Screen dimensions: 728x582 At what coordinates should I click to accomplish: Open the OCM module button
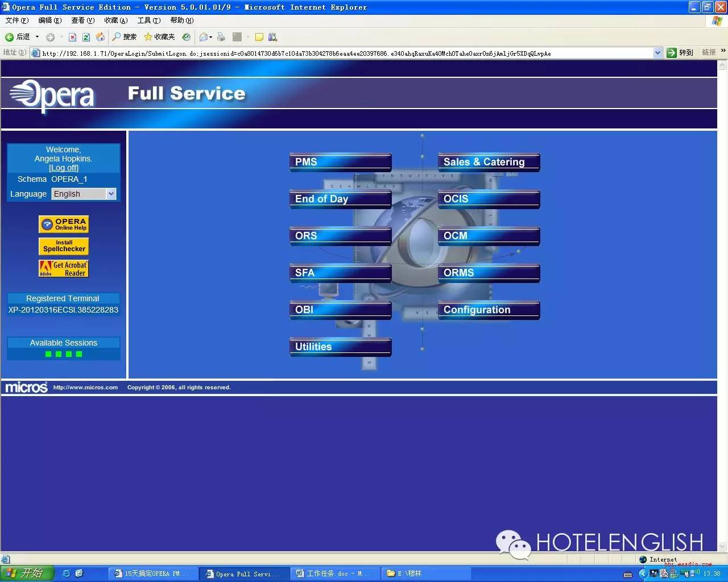coord(489,236)
